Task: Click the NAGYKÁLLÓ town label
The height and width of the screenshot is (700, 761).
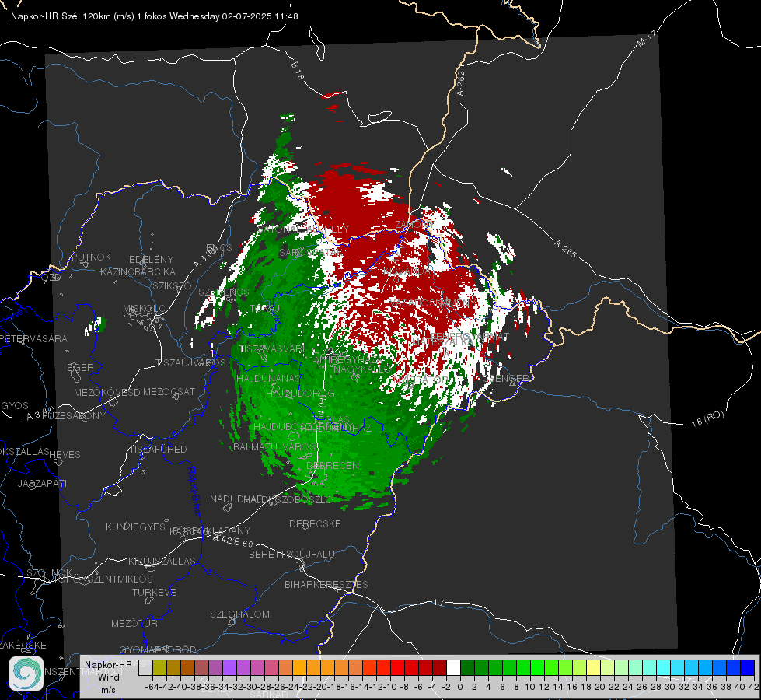Action: click(362, 369)
